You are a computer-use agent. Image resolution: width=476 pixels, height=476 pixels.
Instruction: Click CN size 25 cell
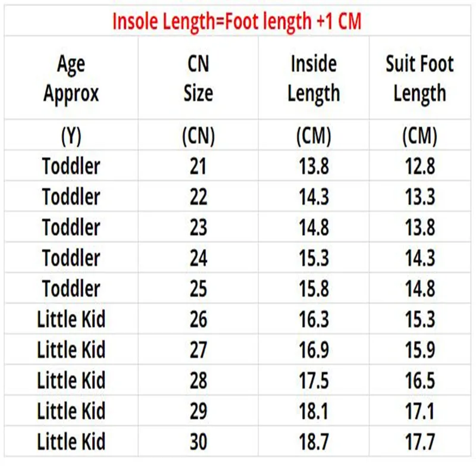point(198,289)
